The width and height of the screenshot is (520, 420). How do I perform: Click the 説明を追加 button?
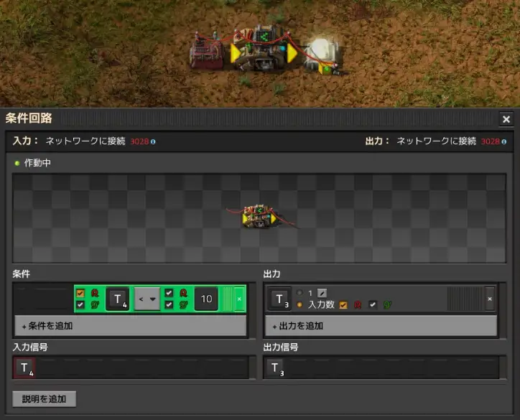pyautogui.click(x=44, y=398)
